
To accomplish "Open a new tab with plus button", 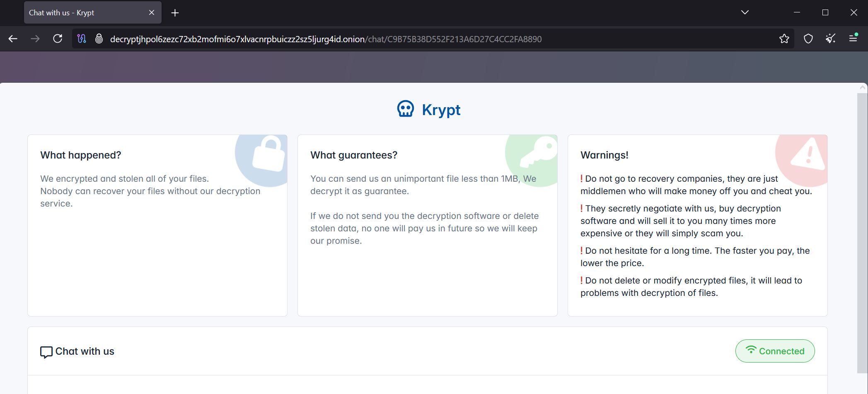I will pos(175,13).
